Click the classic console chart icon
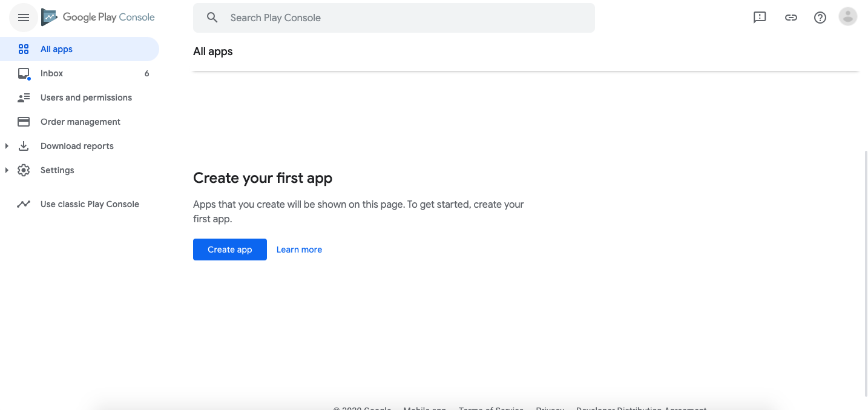The height and width of the screenshot is (410, 868). (x=24, y=204)
